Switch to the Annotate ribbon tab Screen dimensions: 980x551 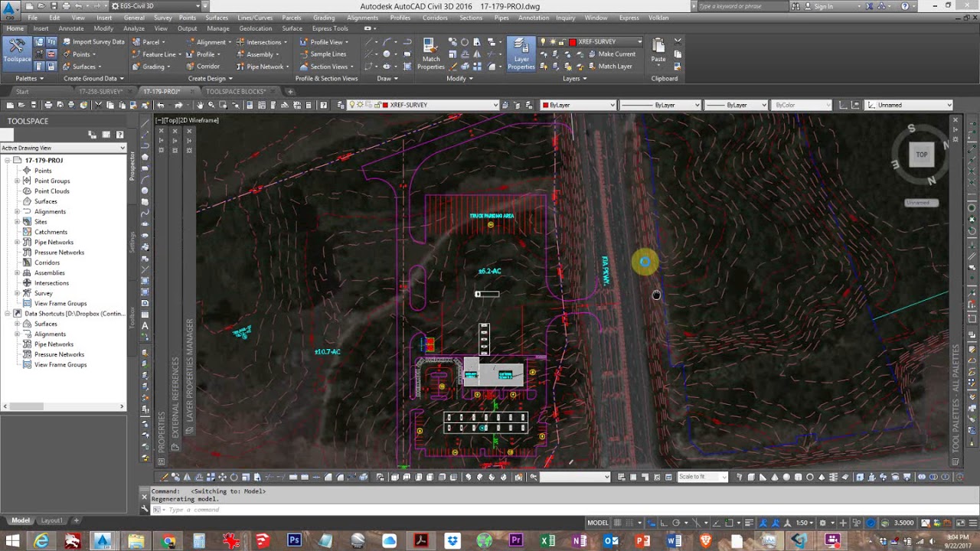point(71,29)
